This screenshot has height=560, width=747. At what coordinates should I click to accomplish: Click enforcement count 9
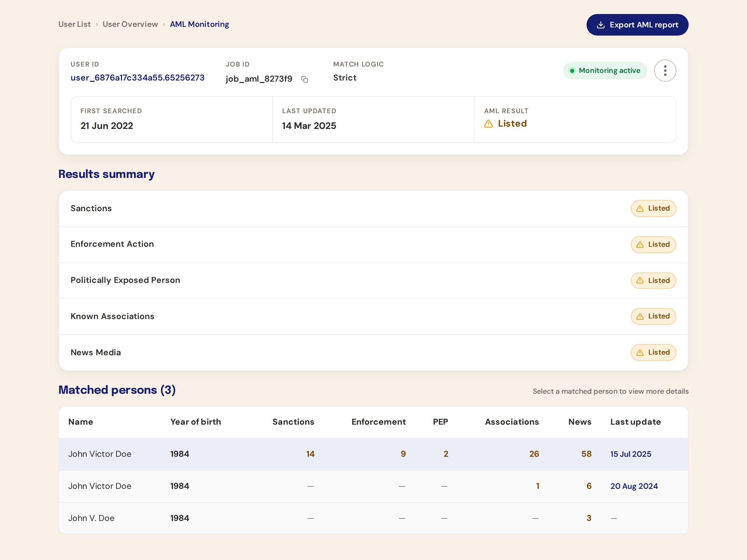point(403,454)
